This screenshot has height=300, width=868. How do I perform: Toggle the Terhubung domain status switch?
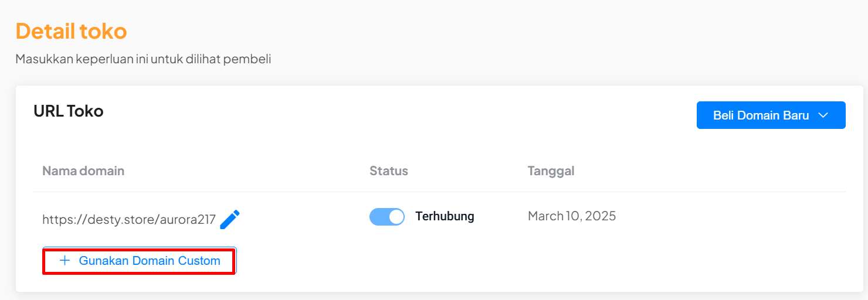pos(387,217)
